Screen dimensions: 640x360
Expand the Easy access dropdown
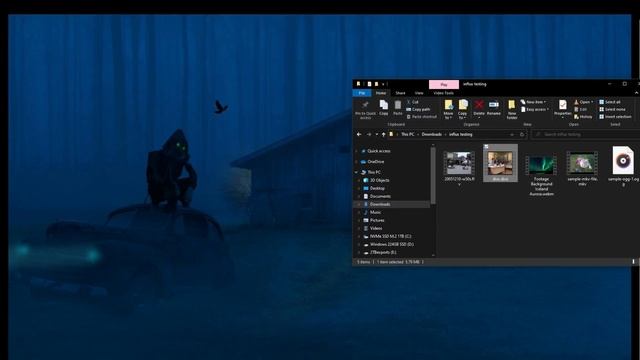535,109
